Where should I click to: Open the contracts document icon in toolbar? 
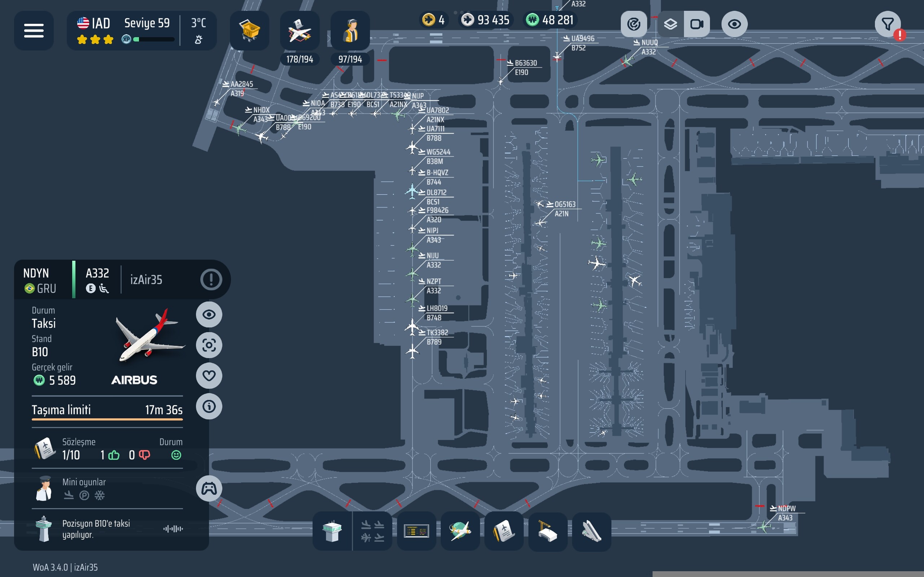pos(504,531)
